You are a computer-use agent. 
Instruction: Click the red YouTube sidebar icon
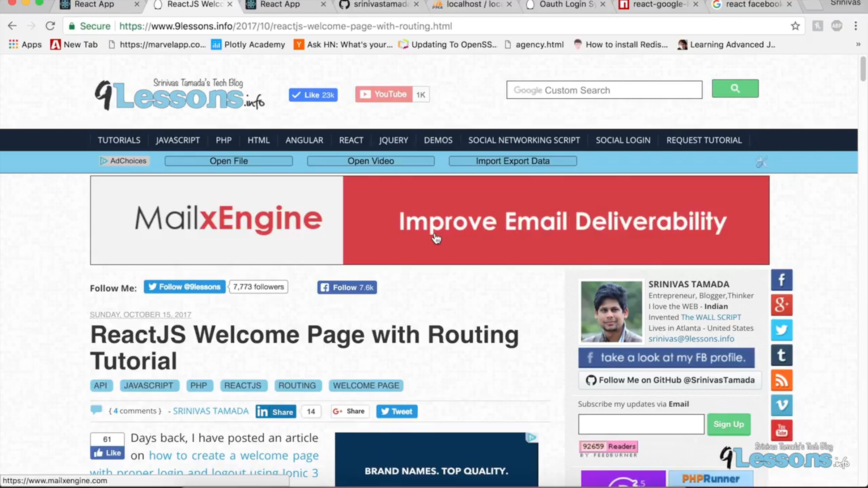coord(781,430)
